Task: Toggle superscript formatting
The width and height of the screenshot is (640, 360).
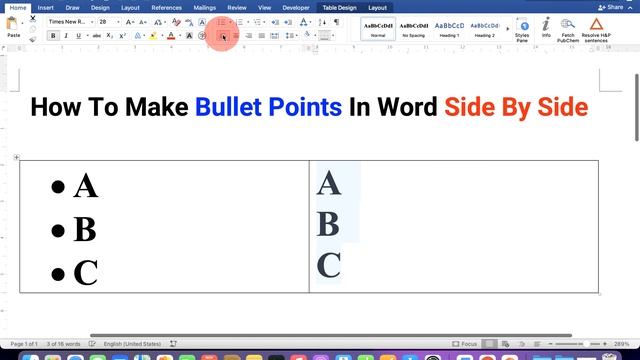Action: (122, 36)
